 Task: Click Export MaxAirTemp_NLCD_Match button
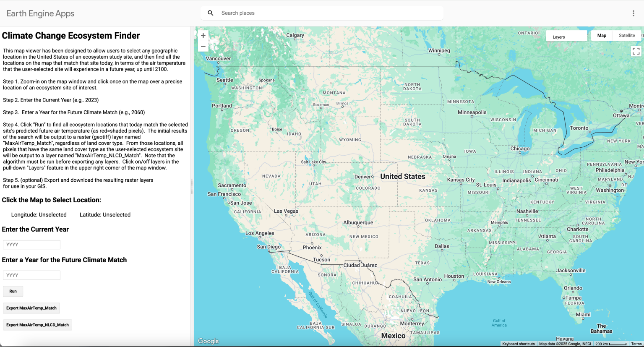point(37,325)
